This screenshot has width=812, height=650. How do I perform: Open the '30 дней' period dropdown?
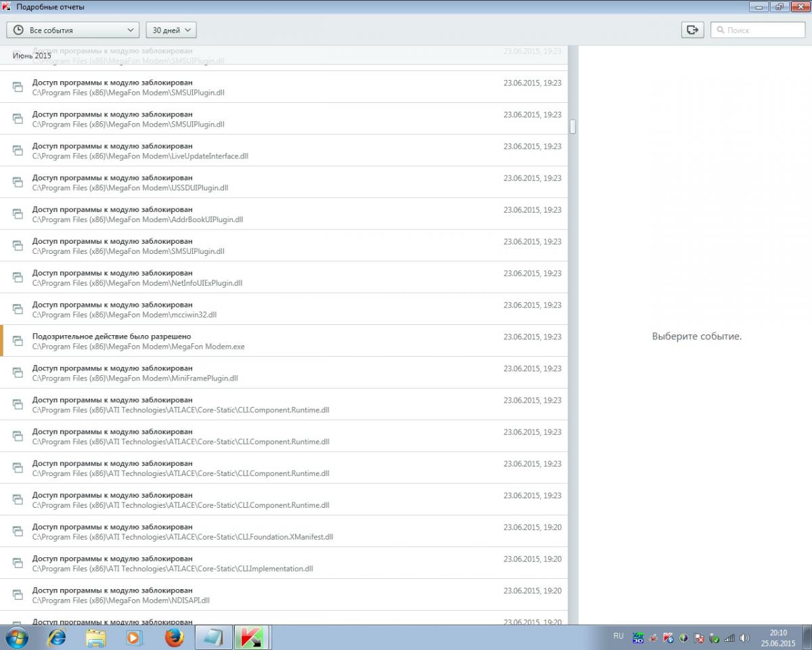171,30
